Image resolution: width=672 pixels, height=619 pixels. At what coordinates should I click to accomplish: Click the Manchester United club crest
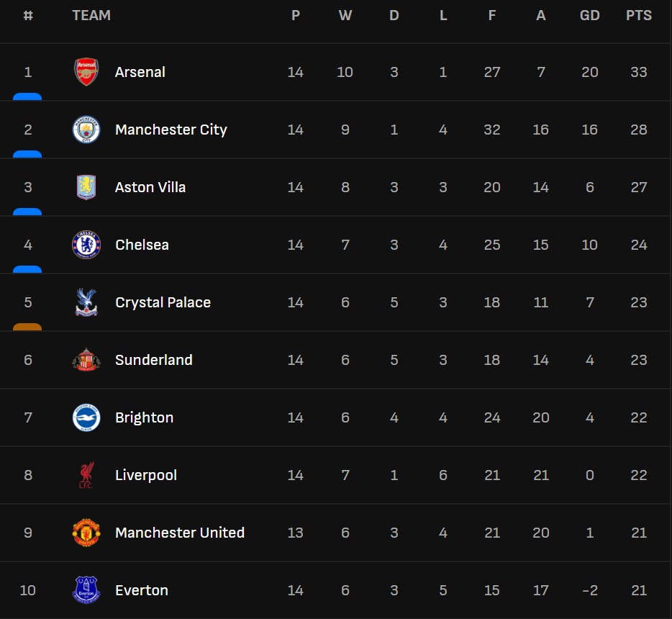86,533
